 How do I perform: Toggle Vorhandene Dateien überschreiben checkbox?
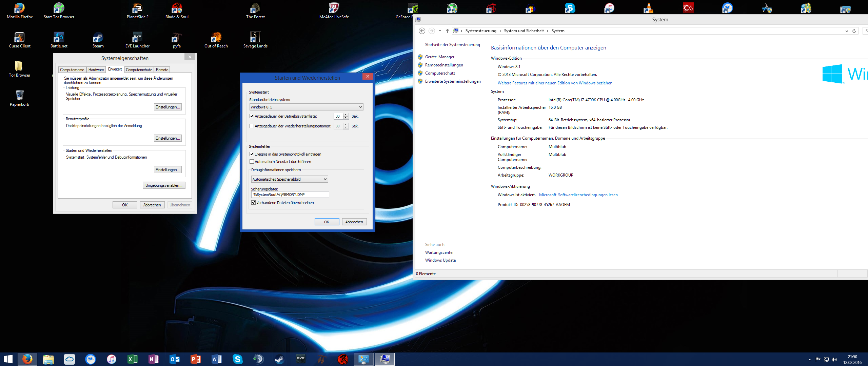[x=253, y=203]
